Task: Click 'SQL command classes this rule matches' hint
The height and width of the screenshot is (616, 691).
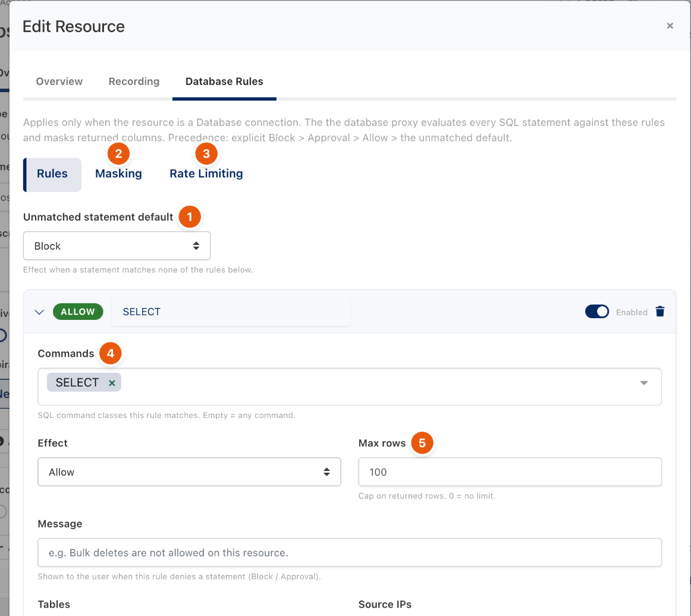Action: tap(167, 416)
